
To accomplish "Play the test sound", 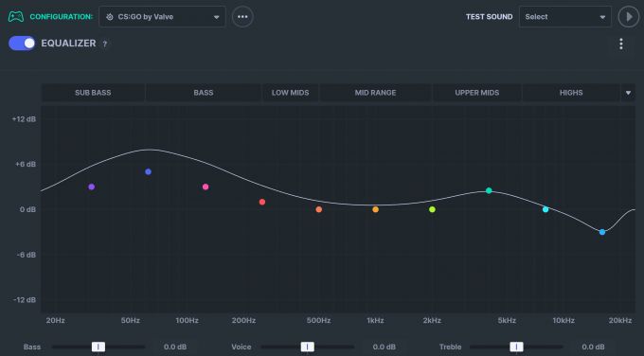I will [x=629, y=17].
